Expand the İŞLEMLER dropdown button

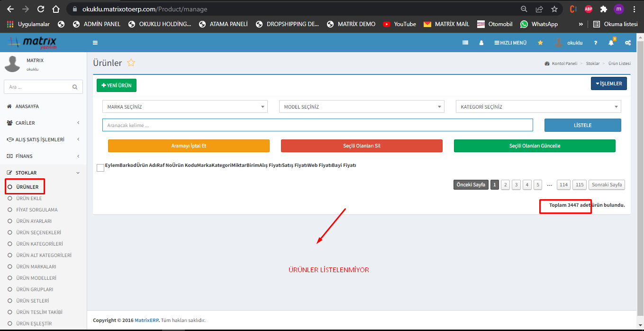(x=609, y=84)
